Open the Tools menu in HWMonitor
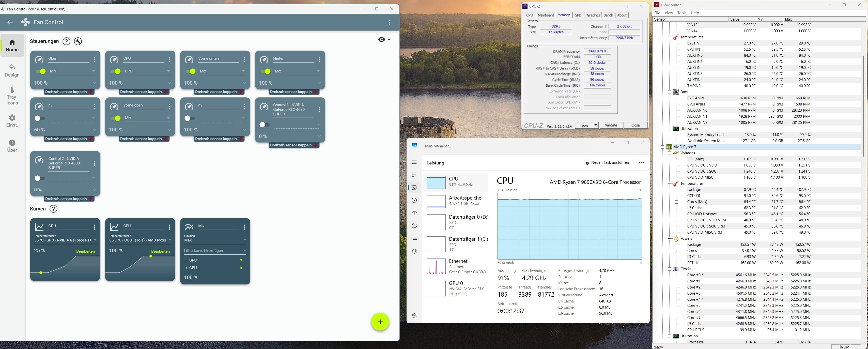This screenshot has width=868, height=349. [x=682, y=13]
